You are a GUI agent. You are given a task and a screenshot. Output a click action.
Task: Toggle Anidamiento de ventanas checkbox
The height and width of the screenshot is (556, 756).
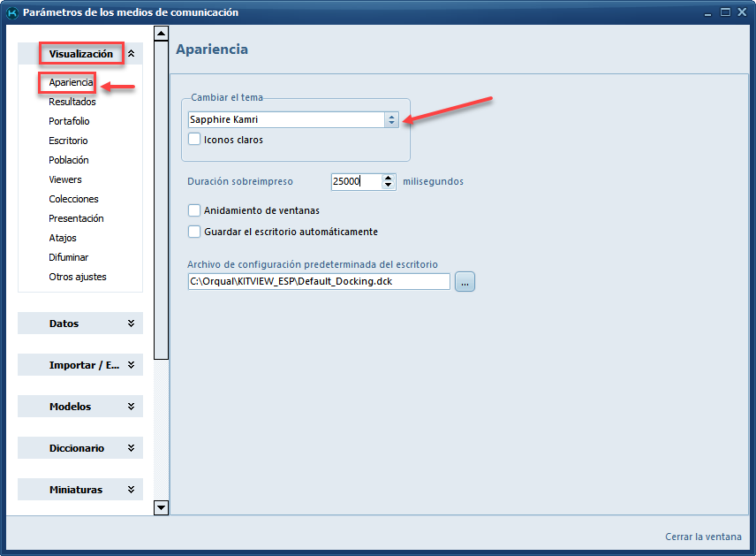click(194, 210)
